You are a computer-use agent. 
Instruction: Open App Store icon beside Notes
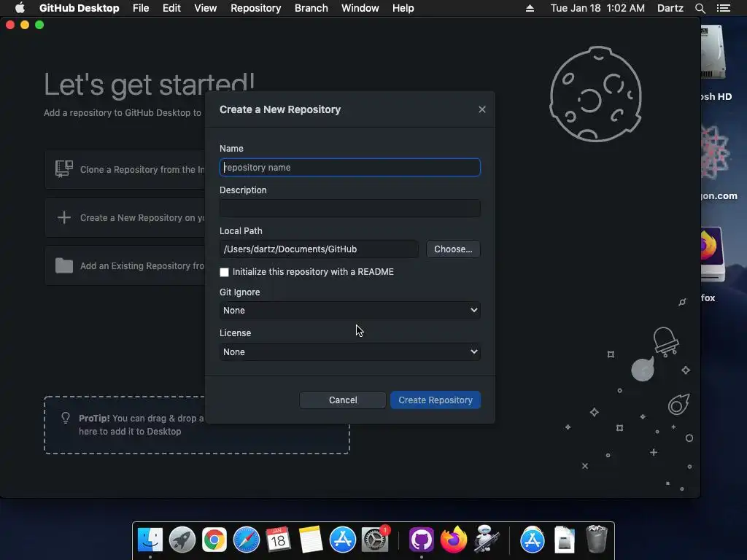click(343, 540)
